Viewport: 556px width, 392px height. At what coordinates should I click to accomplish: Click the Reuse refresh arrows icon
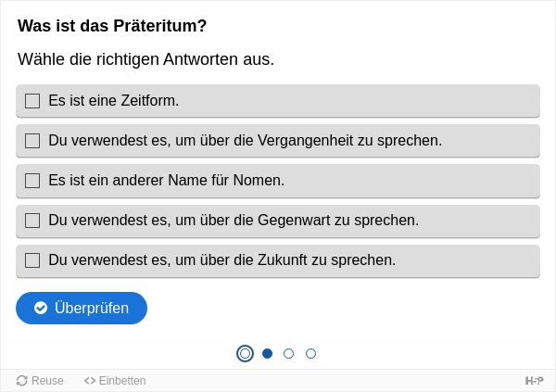click(x=22, y=381)
